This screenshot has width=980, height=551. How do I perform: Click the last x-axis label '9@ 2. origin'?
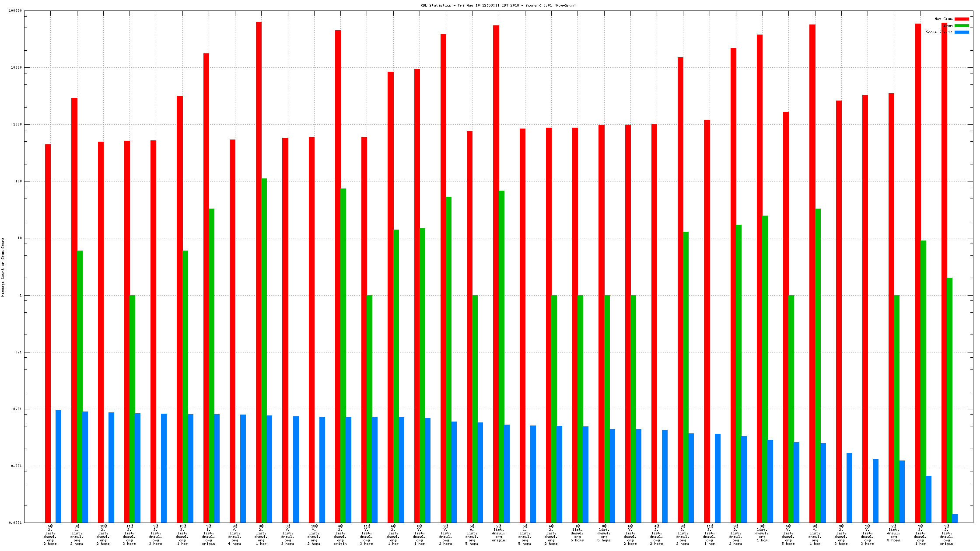(x=947, y=534)
